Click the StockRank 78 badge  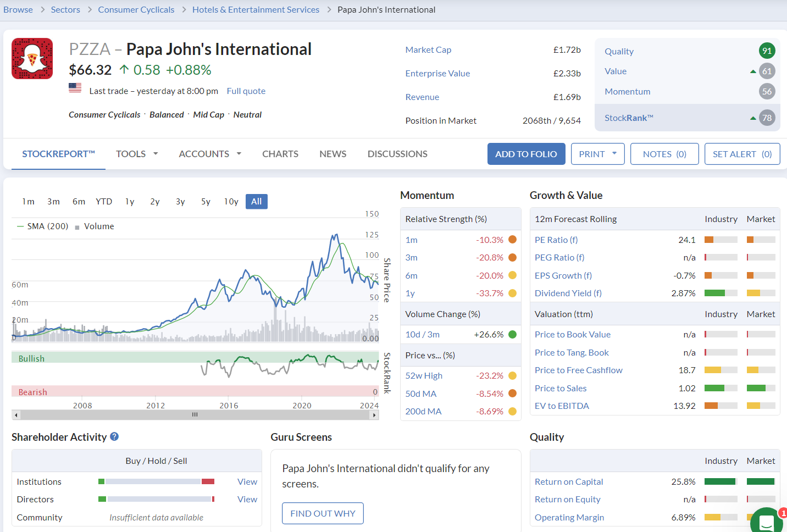click(767, 118)
